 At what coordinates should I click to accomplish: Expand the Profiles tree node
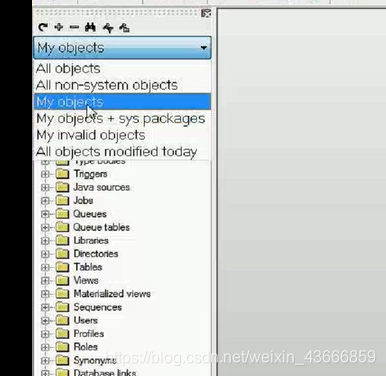(45, 334)
